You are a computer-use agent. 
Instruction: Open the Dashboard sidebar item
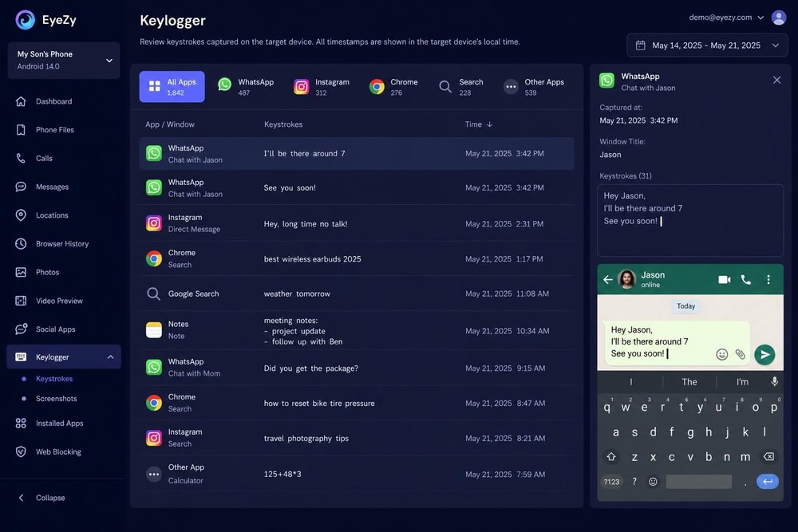pyautogui.click(x=53, y=101)
